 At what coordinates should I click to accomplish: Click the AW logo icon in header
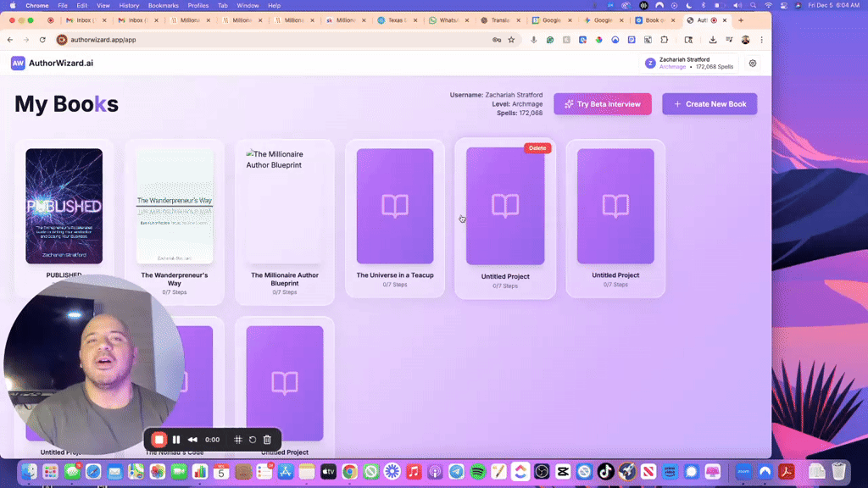[18, 63]
